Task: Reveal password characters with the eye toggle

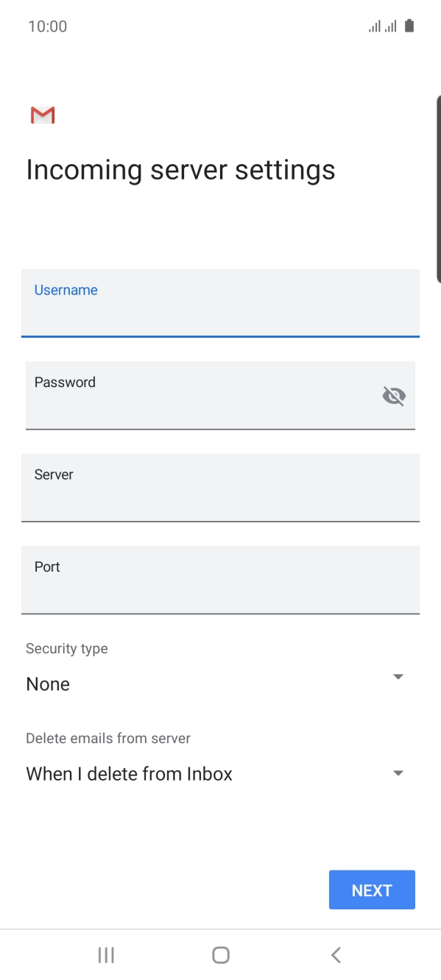Action: (395, 395)
